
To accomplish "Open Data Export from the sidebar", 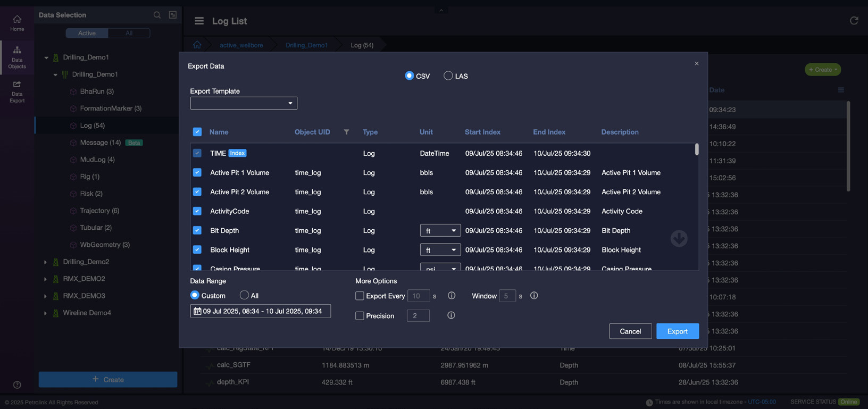I will [x=17, y=91].
